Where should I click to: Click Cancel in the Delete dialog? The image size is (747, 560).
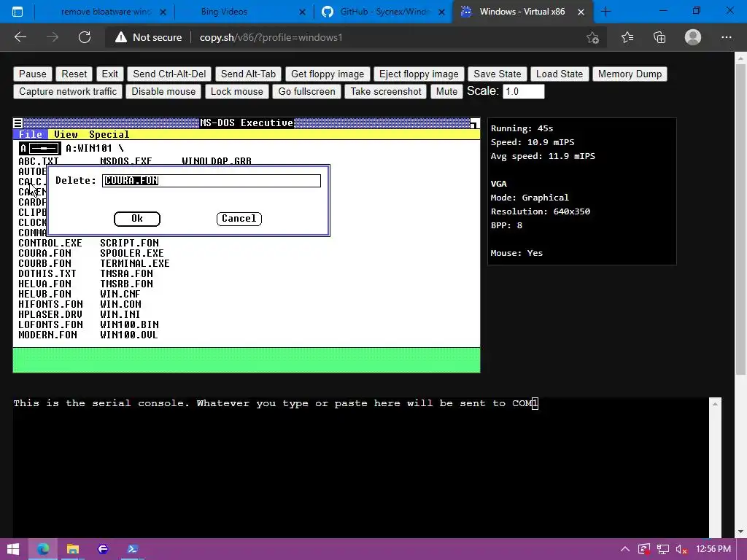click(239, 219)
